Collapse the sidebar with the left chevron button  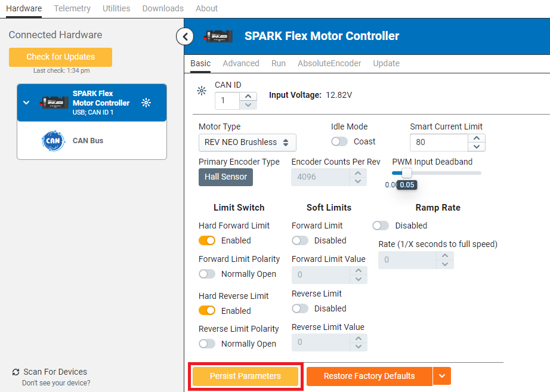pyautogui.click(x=185, y=36)
